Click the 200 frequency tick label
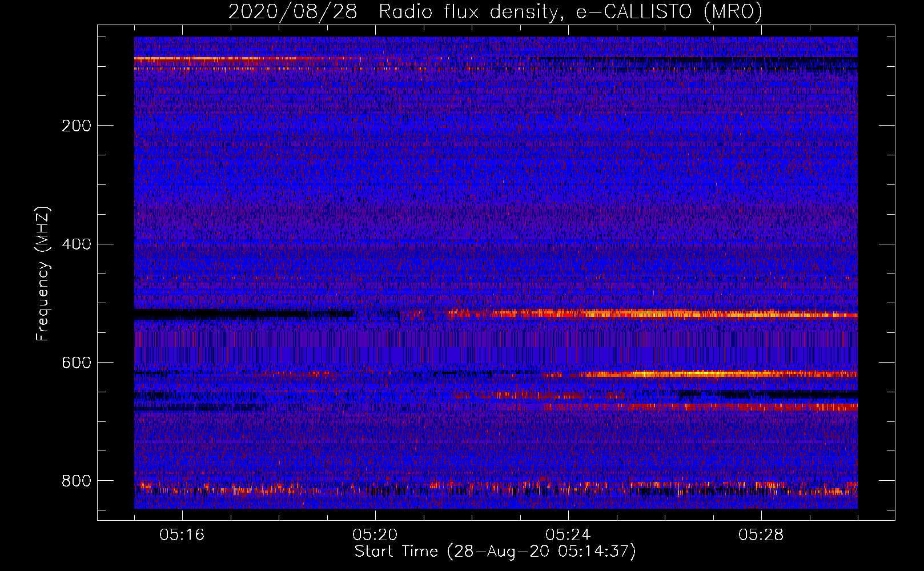The height and width of the screenshot is (571, 924). (x=77, y=126)
